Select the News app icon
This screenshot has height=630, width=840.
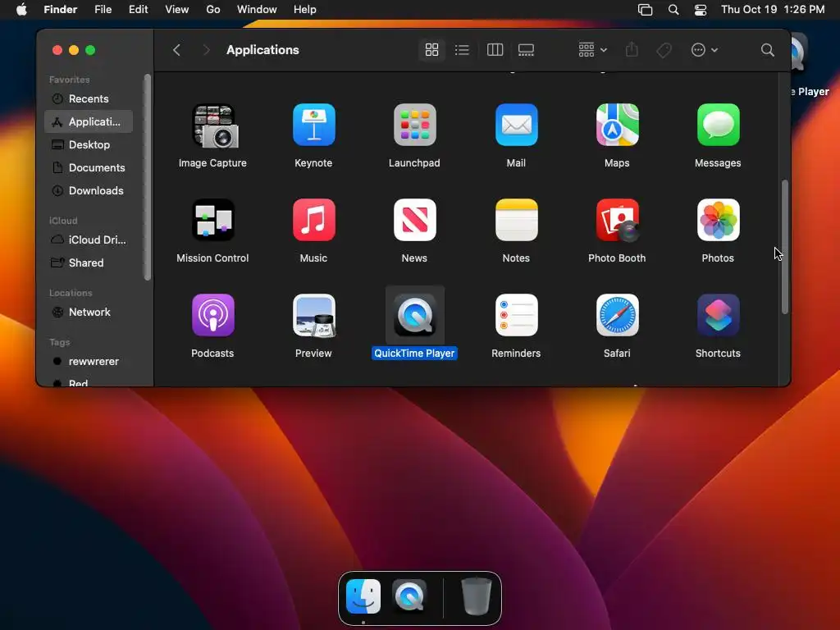click(414, 220)
